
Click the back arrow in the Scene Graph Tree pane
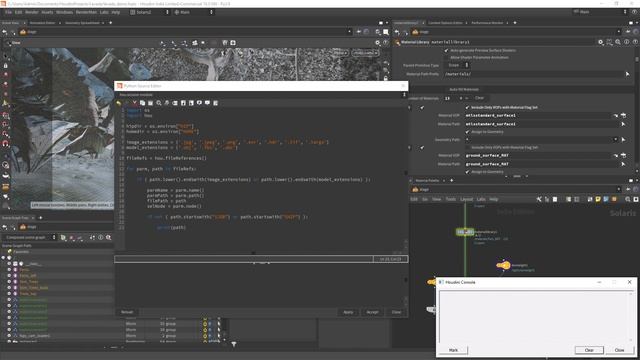point(4,227)
